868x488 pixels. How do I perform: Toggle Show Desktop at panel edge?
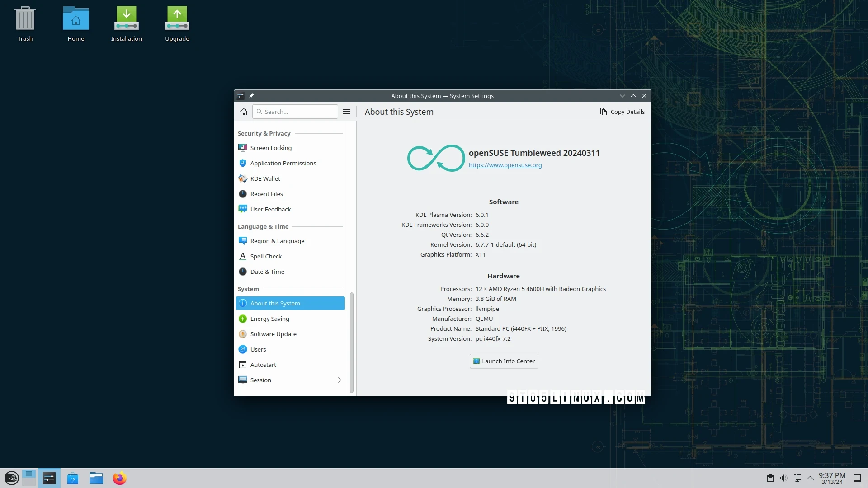(857, 478)
